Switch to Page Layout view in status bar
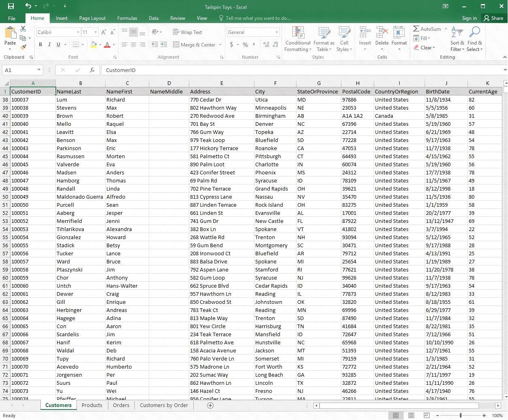The image size is (508, 420). [411, 416]
